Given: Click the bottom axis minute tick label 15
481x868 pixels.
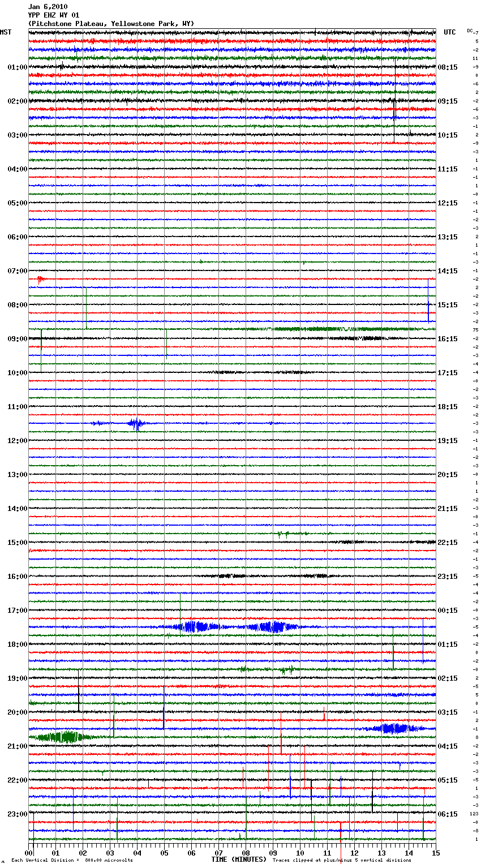Looking at the screenshot, I should coord(435,853).
